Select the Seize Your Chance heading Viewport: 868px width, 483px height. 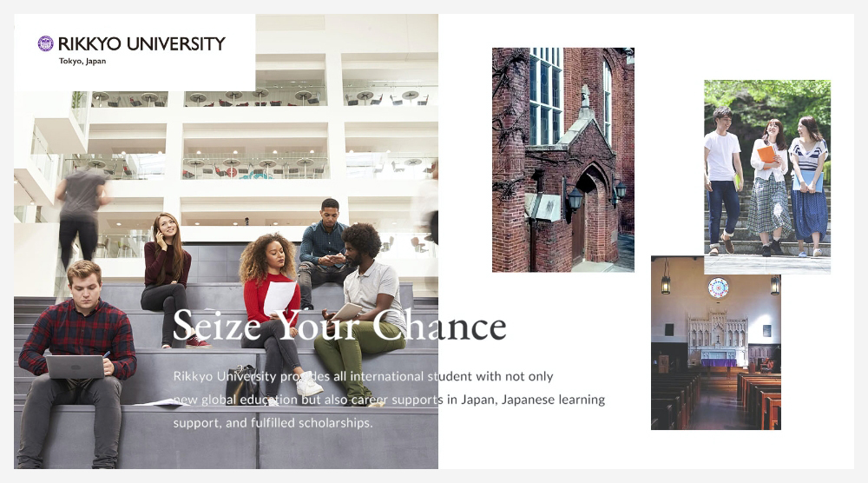click(x=339, y=326)
